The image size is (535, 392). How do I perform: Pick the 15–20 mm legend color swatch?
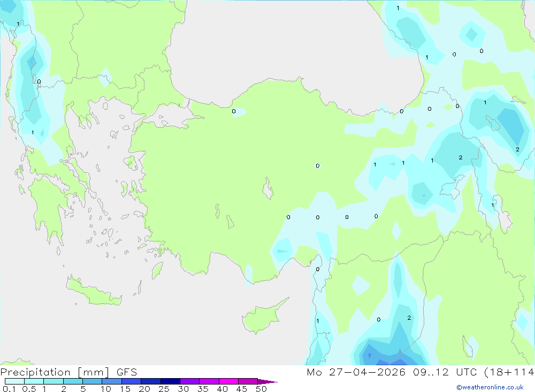(x=131, y=381)
